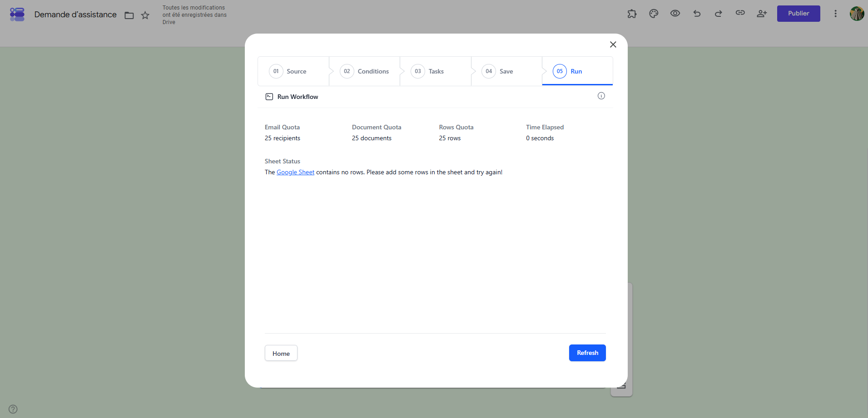Click the move to folder icon
Screen dimensions: 868x418
coord(129,15)
